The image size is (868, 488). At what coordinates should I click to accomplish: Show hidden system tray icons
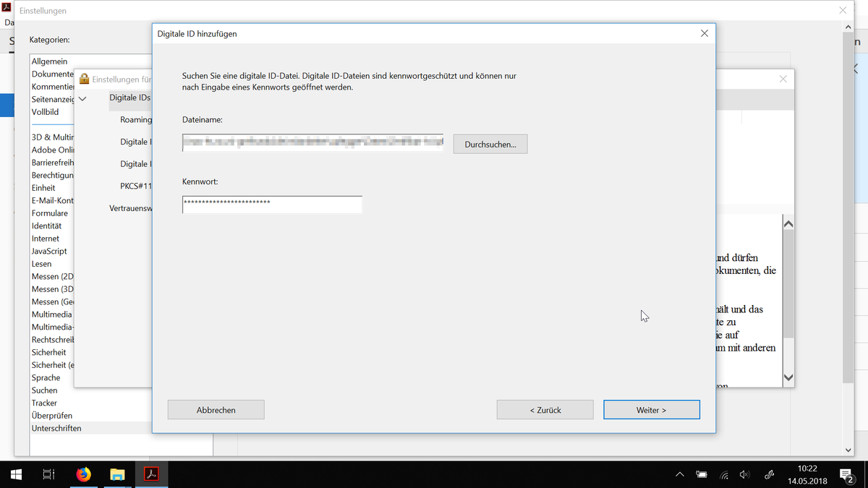679,475
